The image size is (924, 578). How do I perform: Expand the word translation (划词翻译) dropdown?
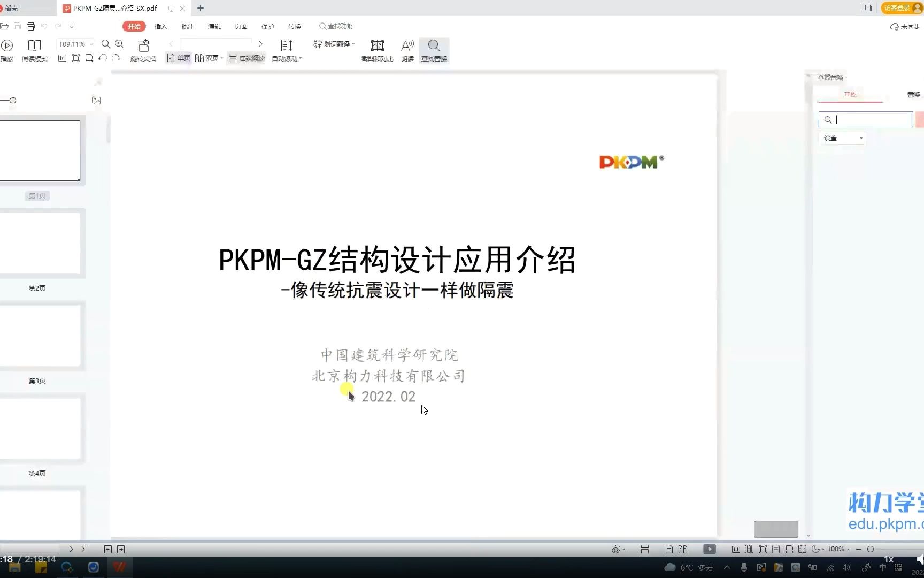pyautogui.click(x=353, y=44)
